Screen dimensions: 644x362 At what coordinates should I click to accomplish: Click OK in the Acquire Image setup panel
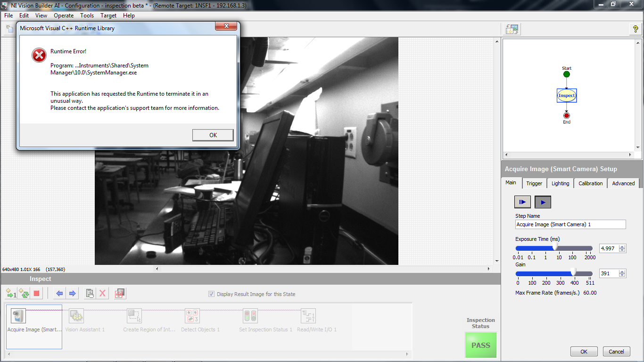[584, 352]
